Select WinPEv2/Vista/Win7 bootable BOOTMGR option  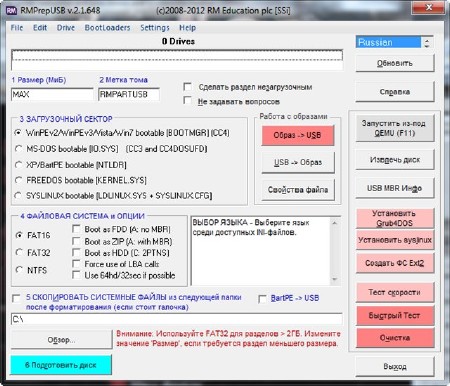[18, 133]
